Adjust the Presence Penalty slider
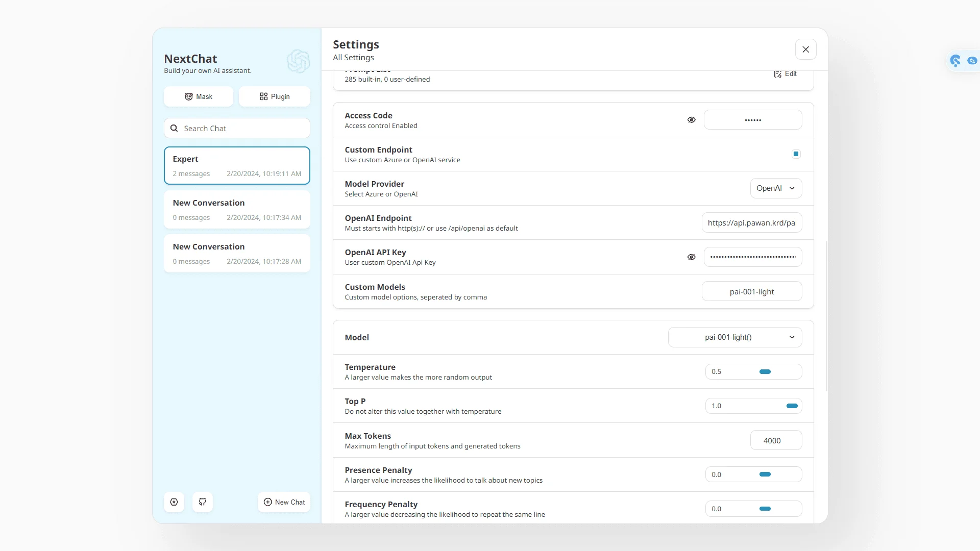The image size is (980, 551). [754, 474]
